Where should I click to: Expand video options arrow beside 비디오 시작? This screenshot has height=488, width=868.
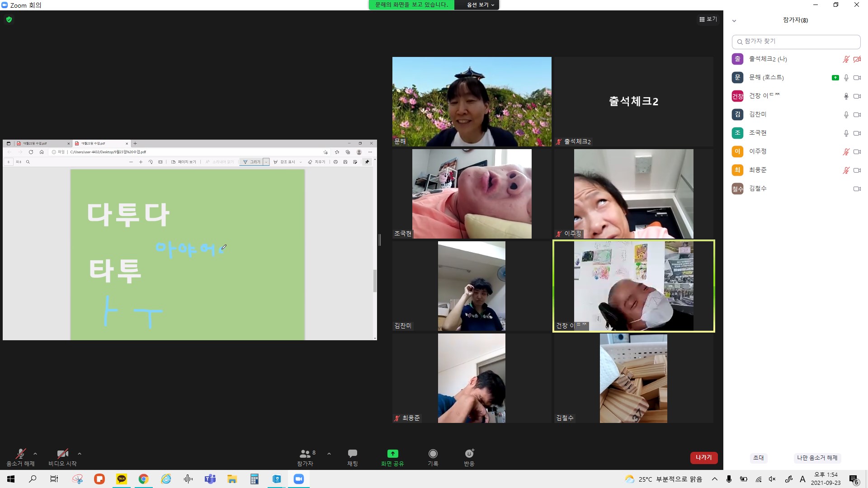click(x=80, y=454)
